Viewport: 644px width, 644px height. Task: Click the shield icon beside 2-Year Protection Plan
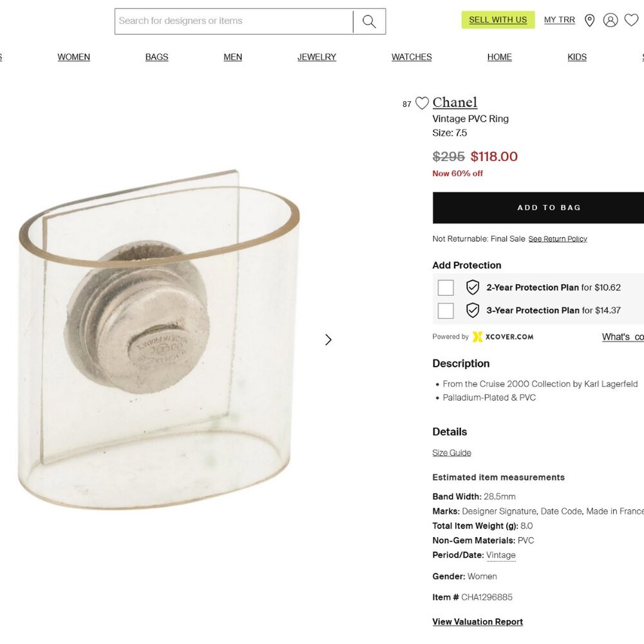tap(473, 287)
